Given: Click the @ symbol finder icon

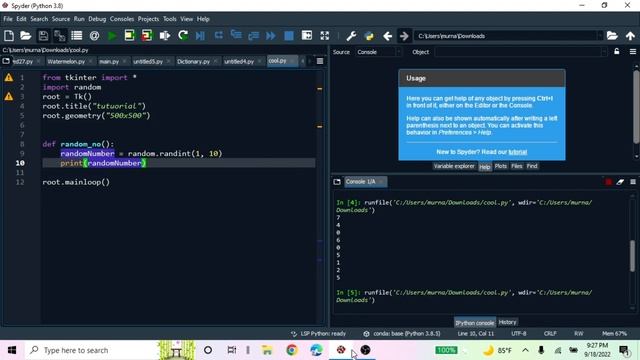Looking at the screenshot, I should (x=94, y=36).
